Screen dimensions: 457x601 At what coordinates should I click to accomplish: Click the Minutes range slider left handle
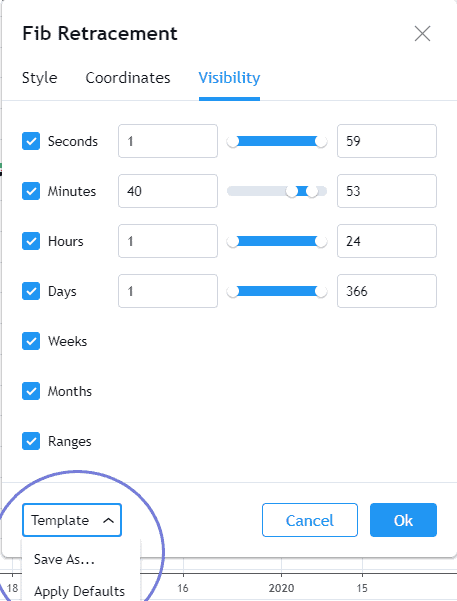coord(292,191)
